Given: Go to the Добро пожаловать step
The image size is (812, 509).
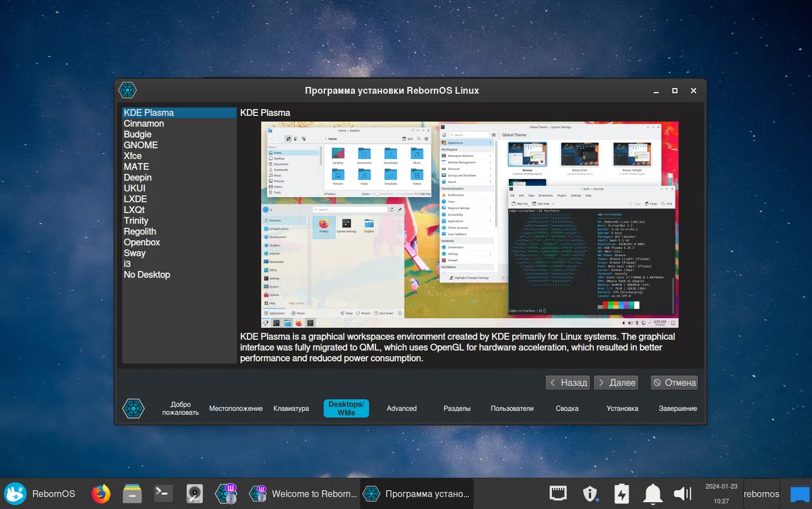Looking at the screenshot, I should 181,408.
